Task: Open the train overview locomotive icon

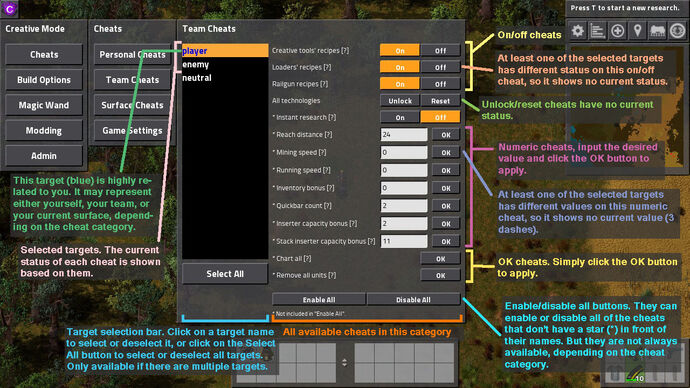Action: (657, 31)
